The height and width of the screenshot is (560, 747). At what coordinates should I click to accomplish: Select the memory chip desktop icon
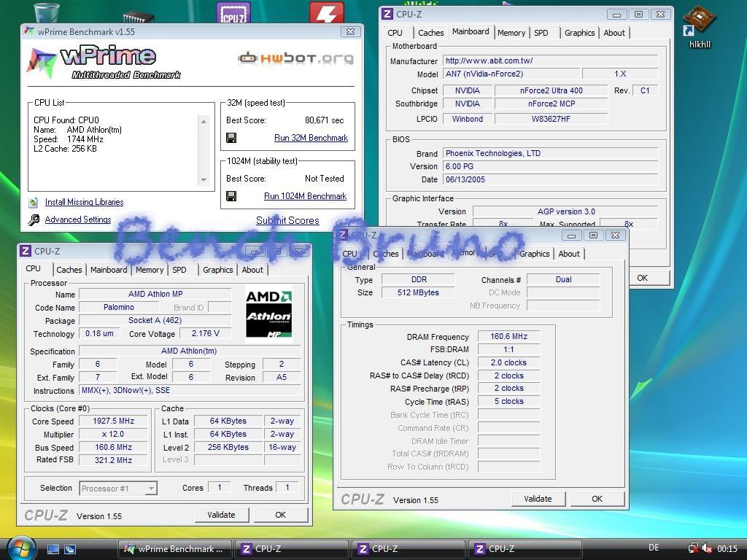(138, 17)
